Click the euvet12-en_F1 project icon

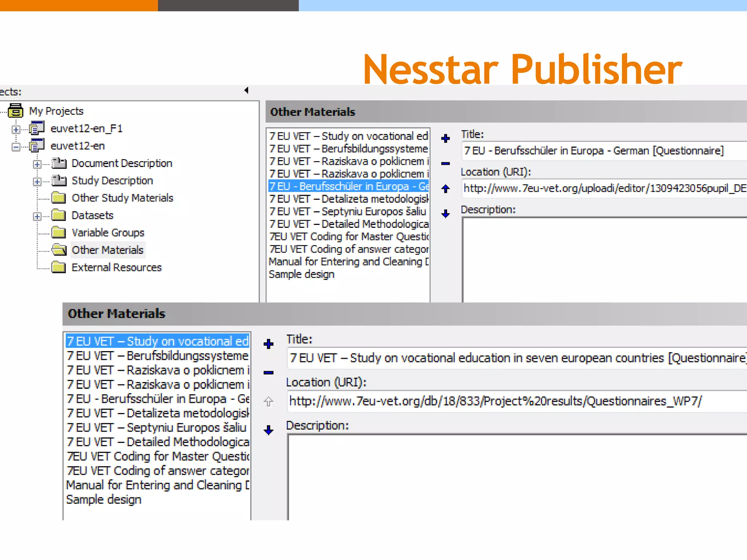(37, 128)
